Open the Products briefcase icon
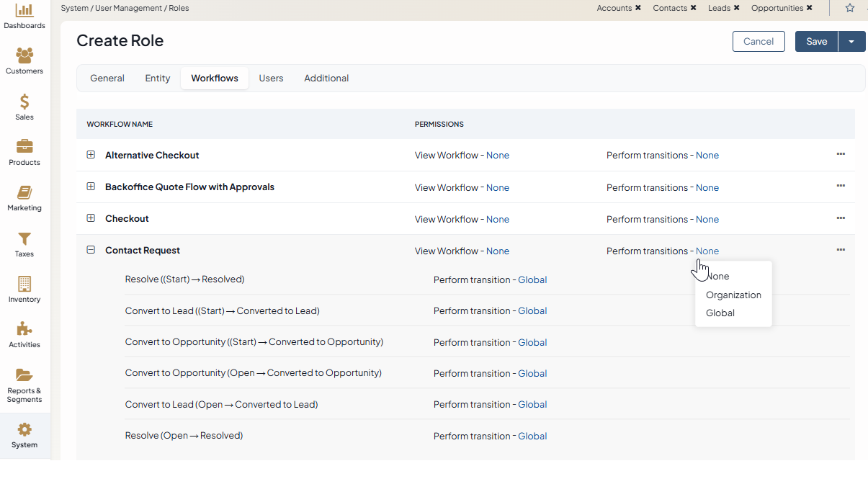The width and height of the screenshot is (868, 479). [24, 148]
